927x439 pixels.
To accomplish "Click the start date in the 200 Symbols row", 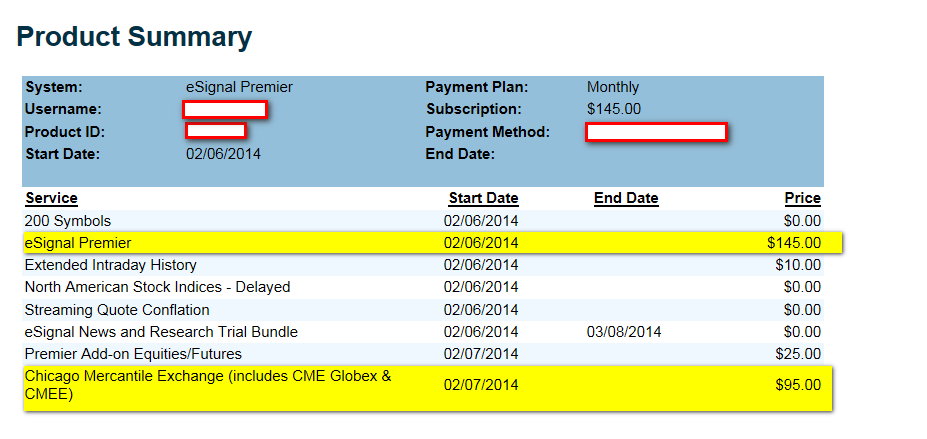I will point(481,221).
